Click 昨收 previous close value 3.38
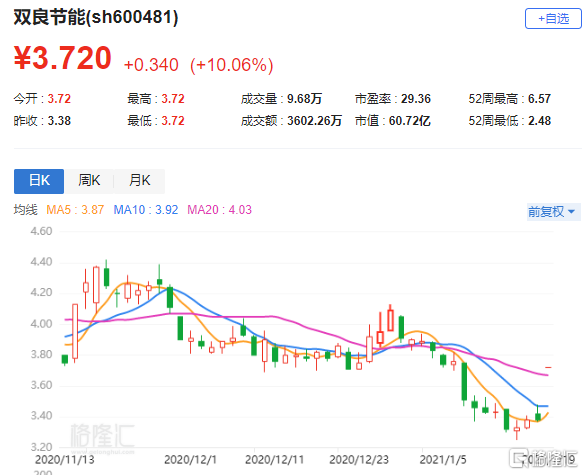 59,121
